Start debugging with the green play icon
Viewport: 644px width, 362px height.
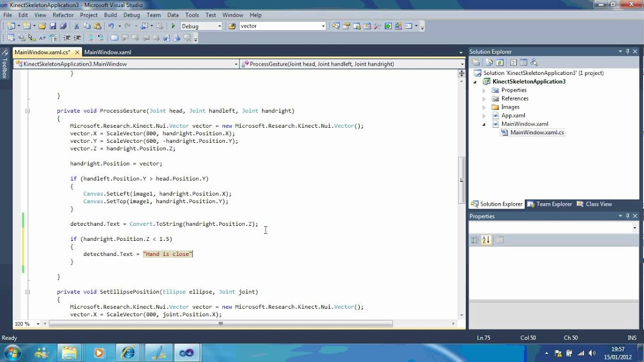click(x=173, y=26)
